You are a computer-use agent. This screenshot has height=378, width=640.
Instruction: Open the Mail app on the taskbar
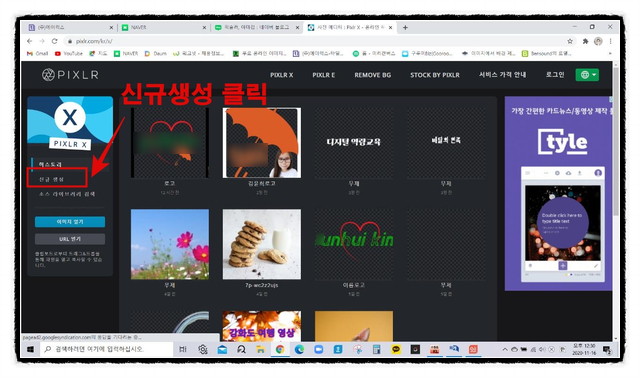pos(222,349)
